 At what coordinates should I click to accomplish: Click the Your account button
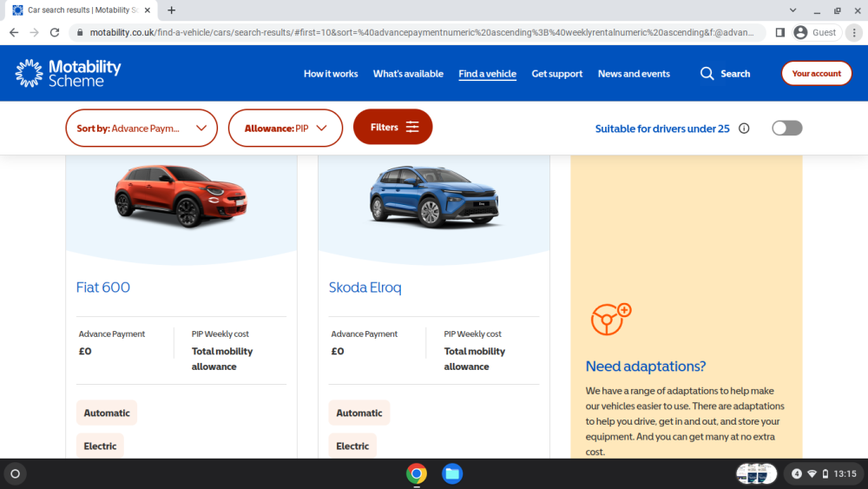[817, 74]
